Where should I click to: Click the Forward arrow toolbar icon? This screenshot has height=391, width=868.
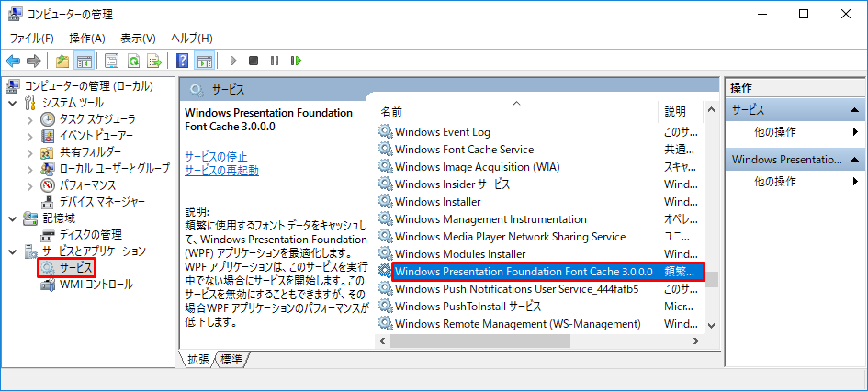pos(34,61)
